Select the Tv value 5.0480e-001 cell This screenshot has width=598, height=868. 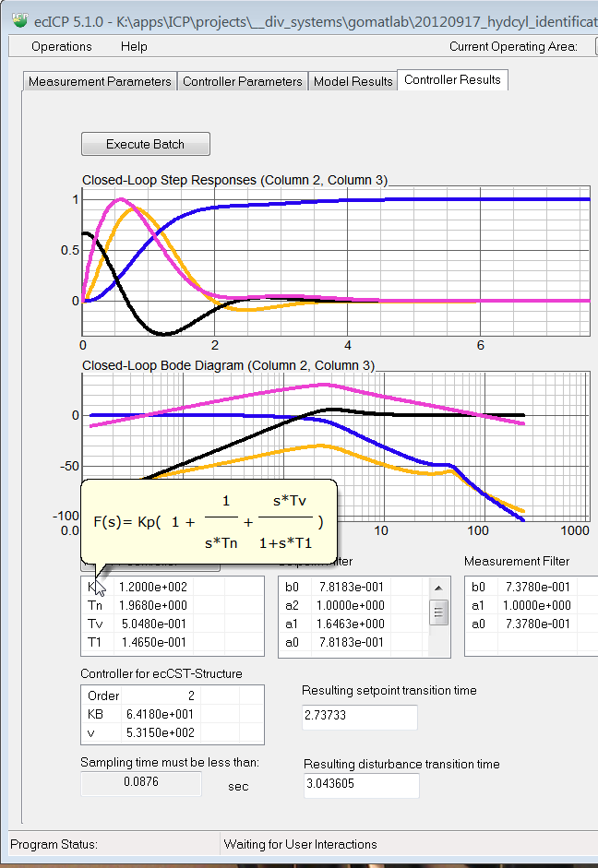[x=152, y=624]
